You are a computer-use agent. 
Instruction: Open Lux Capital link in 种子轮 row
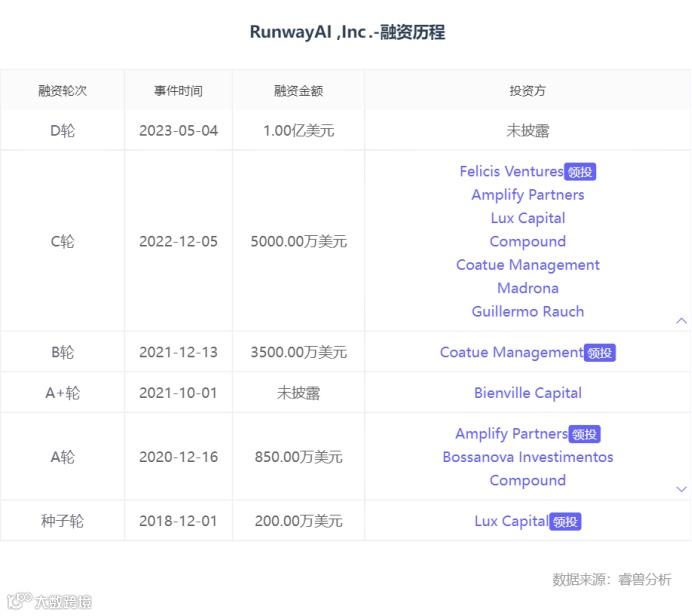tap(511, 521)
